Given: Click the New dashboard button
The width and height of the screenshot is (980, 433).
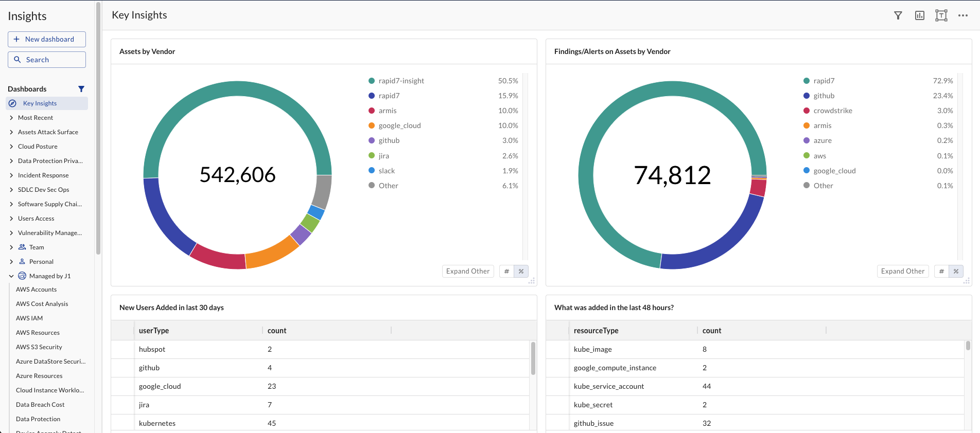Looking at the screenshot, I should pos(47,39).
